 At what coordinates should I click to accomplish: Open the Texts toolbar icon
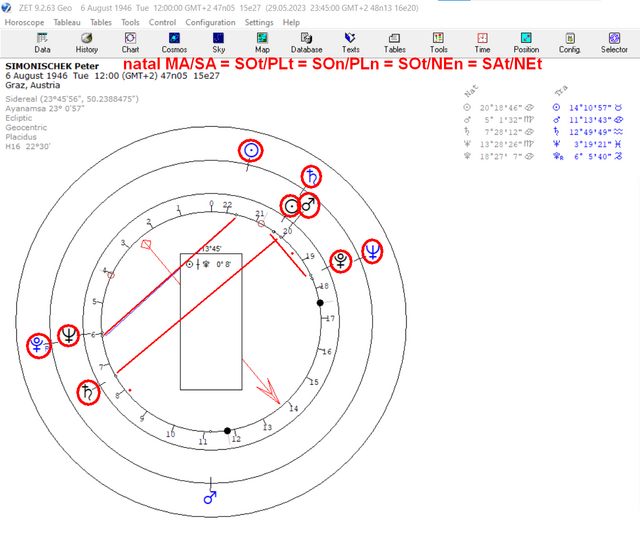pos(351,43)
